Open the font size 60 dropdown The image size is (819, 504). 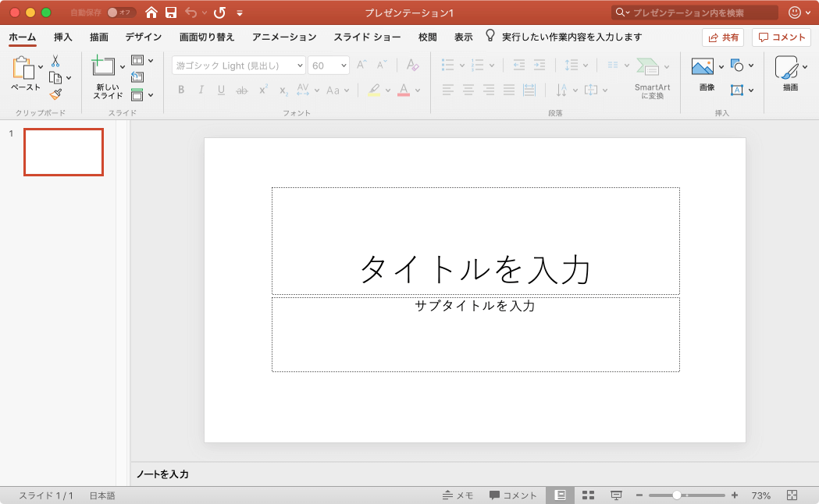coord(344,66)
